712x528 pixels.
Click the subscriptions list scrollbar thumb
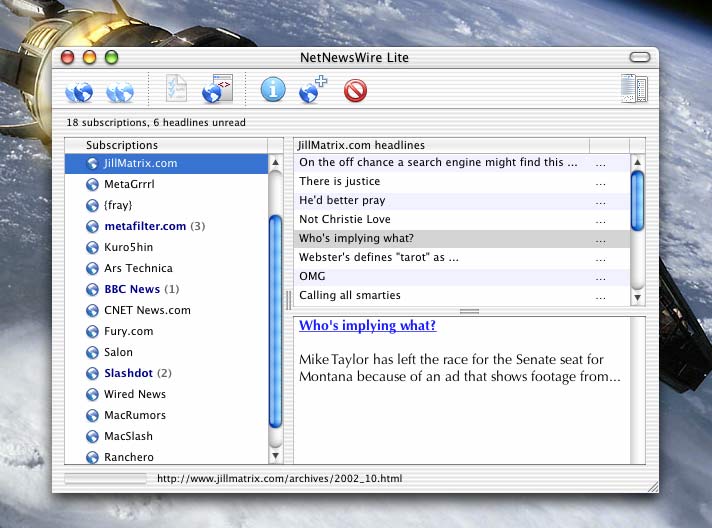275,321
